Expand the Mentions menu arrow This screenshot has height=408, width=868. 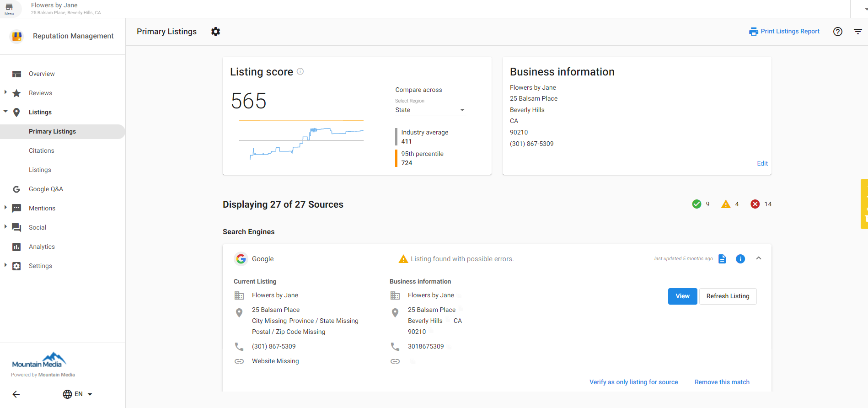(5, 208)
